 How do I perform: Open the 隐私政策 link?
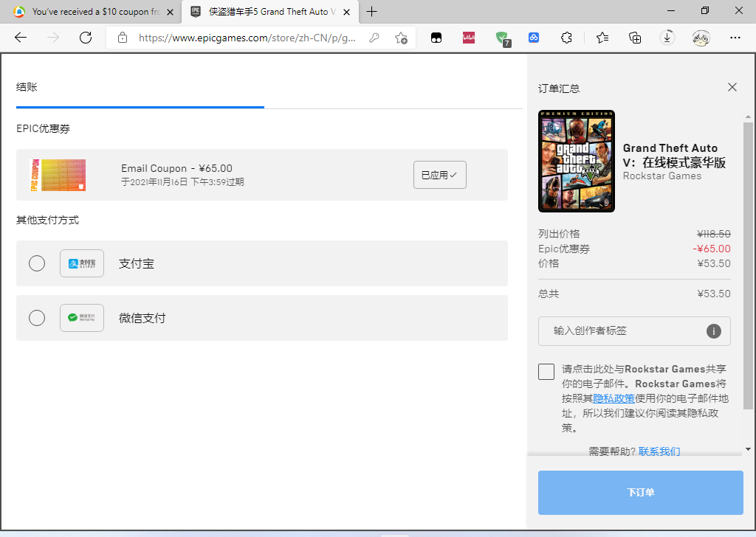point(614,399)
